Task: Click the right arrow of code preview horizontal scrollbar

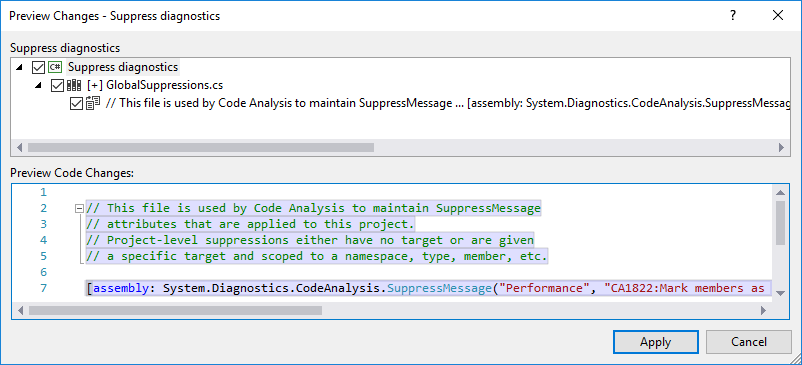Action: click(x=764, y=310)
